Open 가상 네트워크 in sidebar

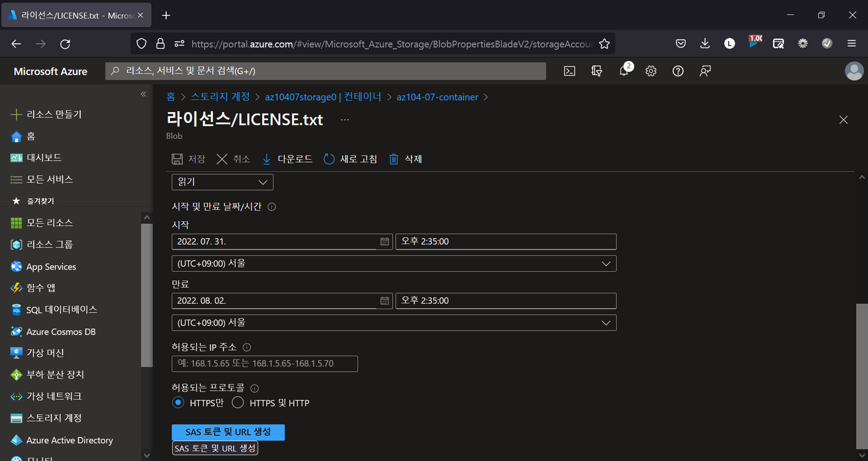(46, 396)
